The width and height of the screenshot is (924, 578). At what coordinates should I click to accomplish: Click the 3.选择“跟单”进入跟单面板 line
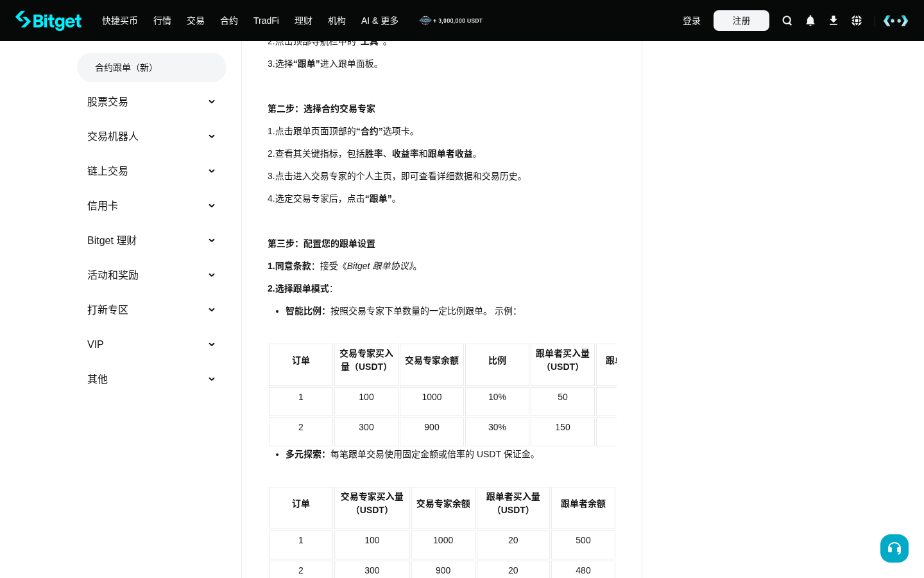click(325, 64)
